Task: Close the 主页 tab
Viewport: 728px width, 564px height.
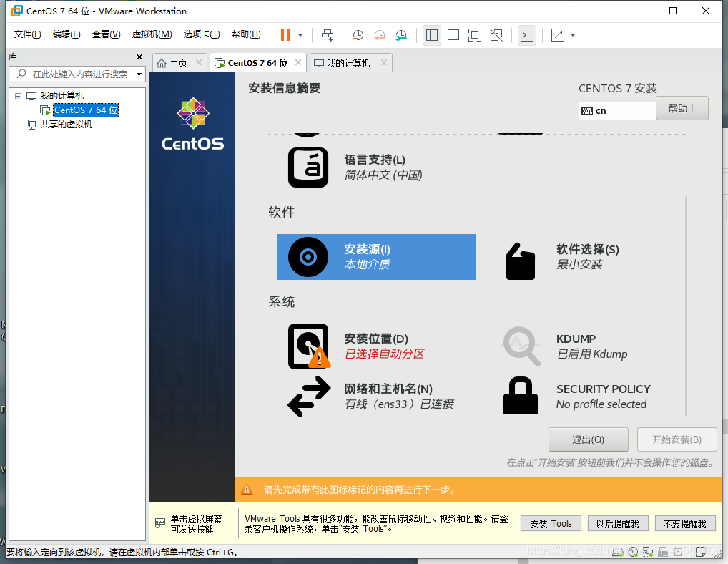Action: tap(199, 62)
